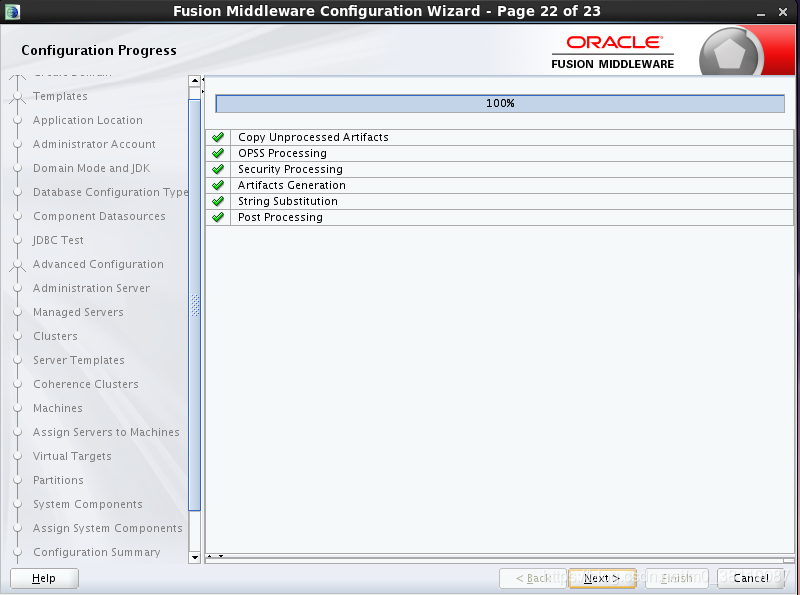Click the String Substitution row text
The image size is (800, 595).
coord(288,201)
